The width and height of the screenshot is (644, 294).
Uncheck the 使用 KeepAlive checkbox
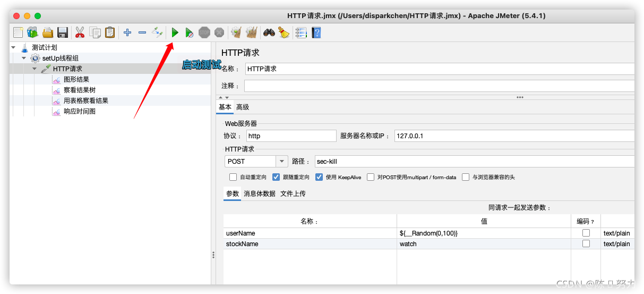pyautogui.click(x=319, y=177)
